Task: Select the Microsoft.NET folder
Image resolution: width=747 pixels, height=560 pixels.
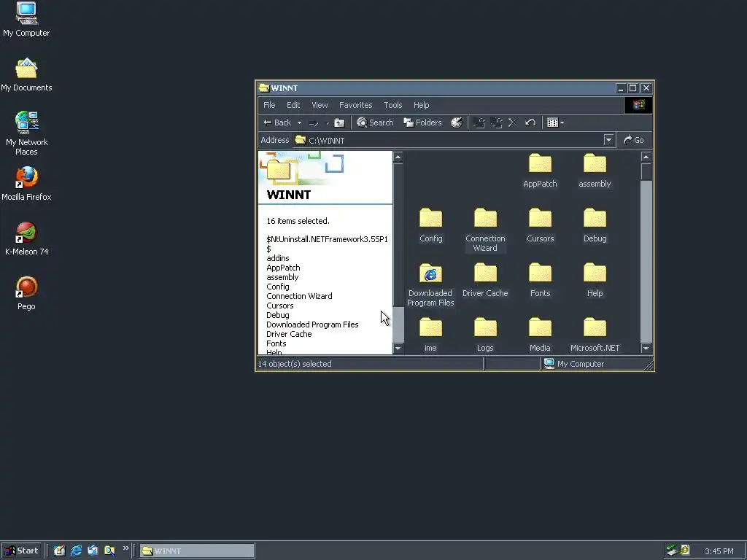Action: pyautogui.click(x=595, y=335)
